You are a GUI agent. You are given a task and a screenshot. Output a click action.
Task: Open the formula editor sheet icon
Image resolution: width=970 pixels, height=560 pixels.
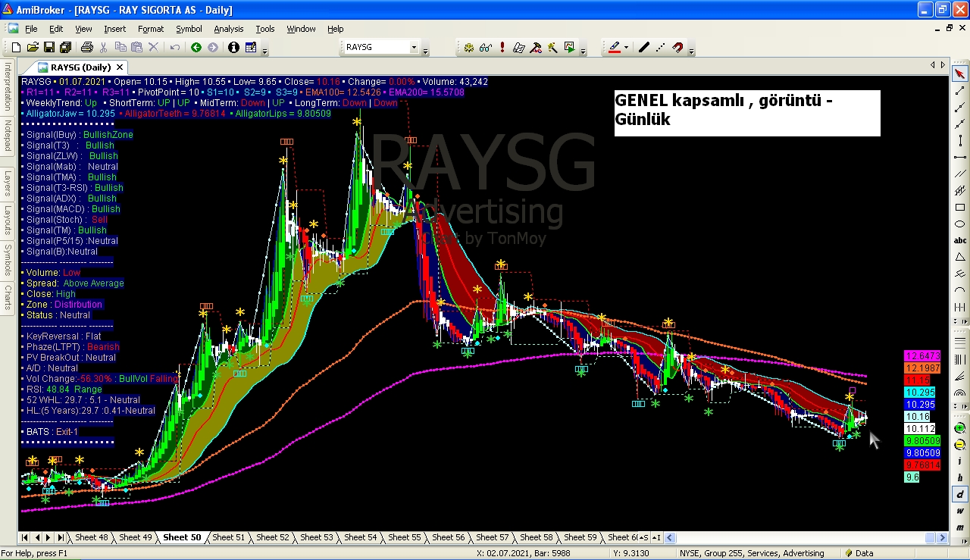[519, 47]
